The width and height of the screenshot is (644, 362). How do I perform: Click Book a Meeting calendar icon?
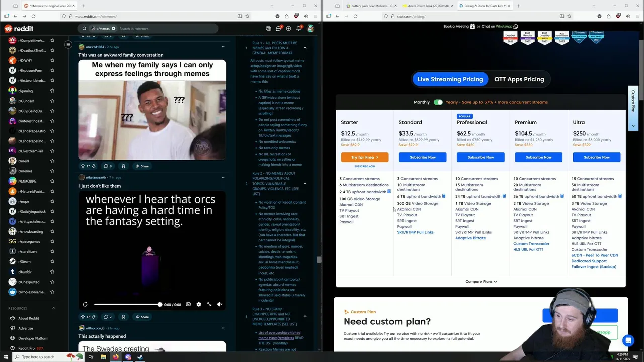click(472, 26)
